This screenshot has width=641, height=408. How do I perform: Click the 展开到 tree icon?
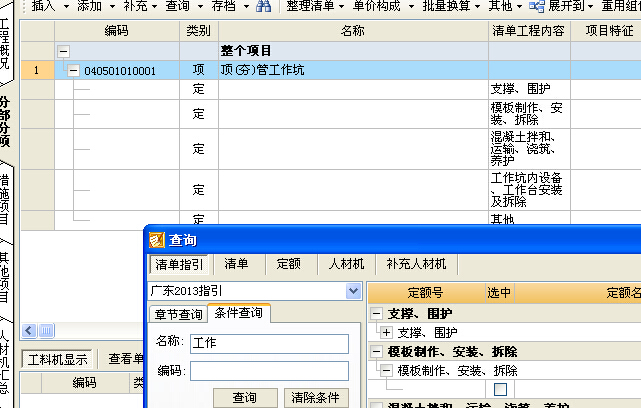point(536,6)
